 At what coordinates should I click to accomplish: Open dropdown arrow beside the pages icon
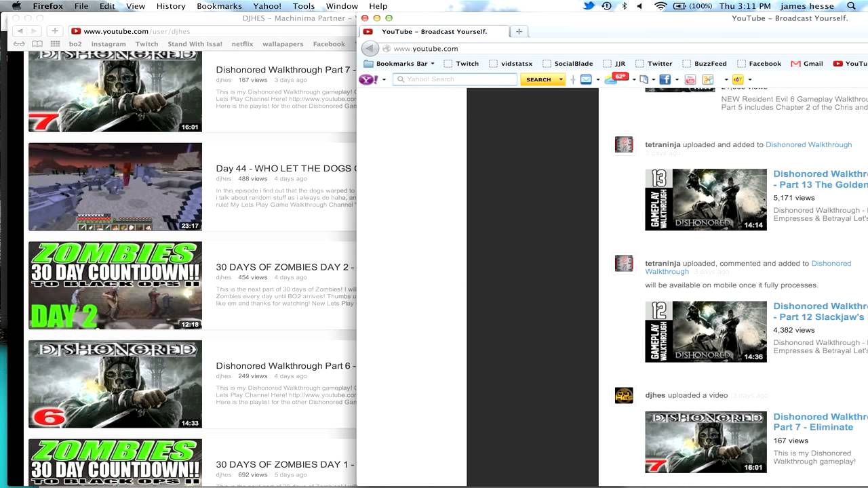point(654,80)
